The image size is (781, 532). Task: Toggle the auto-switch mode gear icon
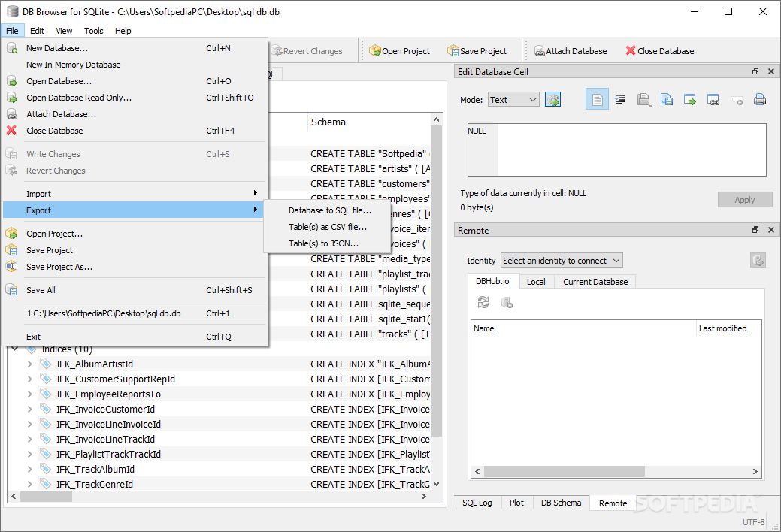pos(553,100)
